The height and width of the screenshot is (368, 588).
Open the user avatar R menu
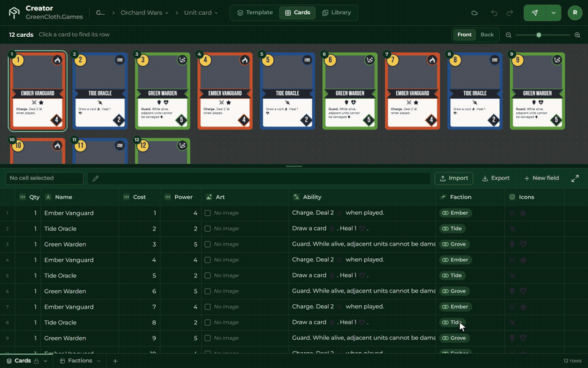tap(575, 13)
